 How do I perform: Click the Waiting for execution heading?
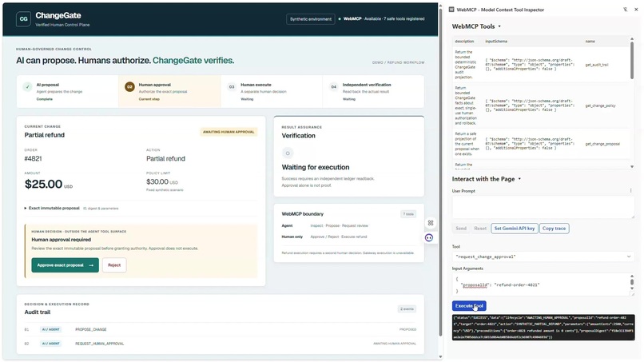click(316, 167)
